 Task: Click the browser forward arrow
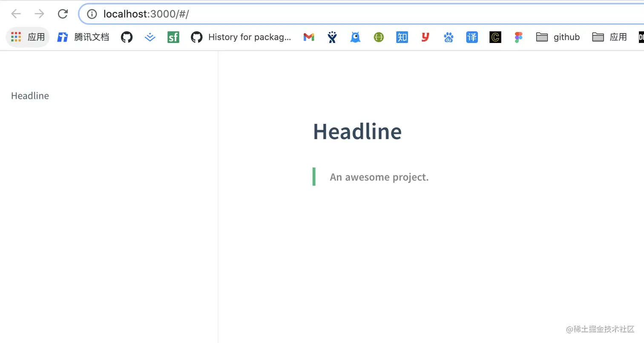click(40, 14)
